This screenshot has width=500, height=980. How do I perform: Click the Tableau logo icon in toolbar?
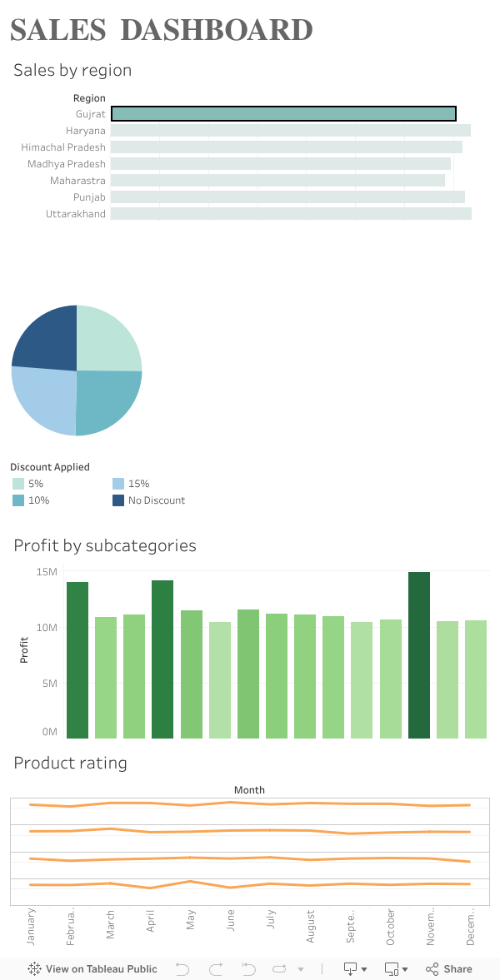(35, 969)
